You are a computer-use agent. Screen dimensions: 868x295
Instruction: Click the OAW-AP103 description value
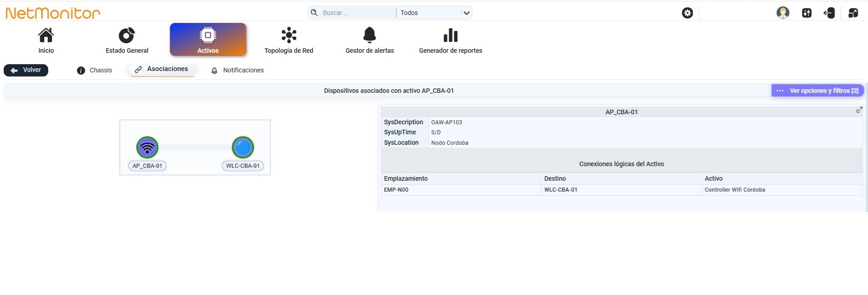pos(447,122)
